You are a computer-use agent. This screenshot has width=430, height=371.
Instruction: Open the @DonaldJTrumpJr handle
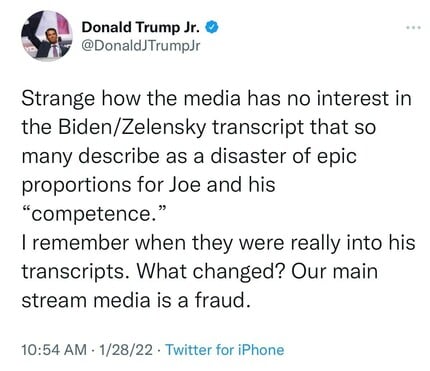140,46
